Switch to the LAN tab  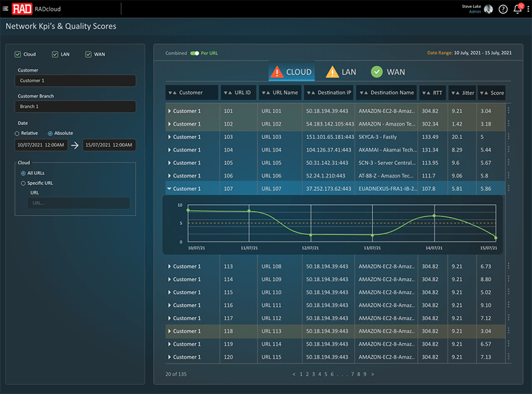point(341,72)
